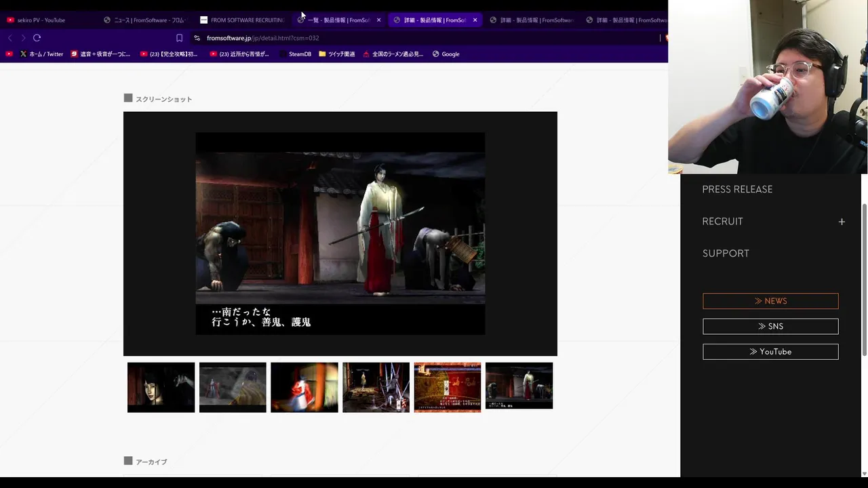The height and width of the screenshot is (488, 868).
Task: Click the SNS button
Action: click(770, 327)
